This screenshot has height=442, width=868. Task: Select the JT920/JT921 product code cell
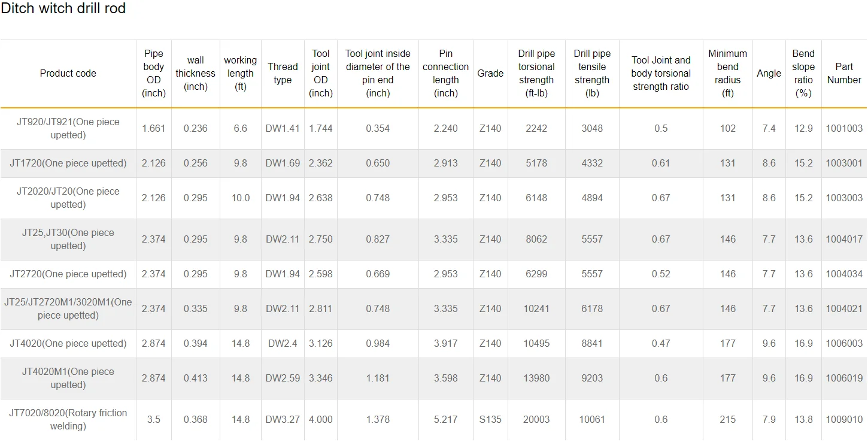tap(68, 128)
